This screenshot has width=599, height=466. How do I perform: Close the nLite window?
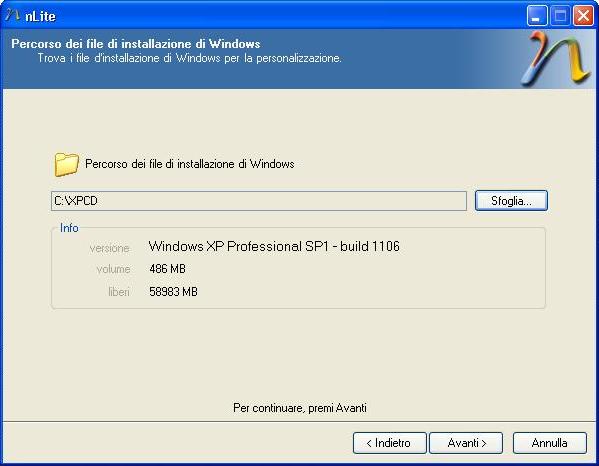click(x=584, y=16)
